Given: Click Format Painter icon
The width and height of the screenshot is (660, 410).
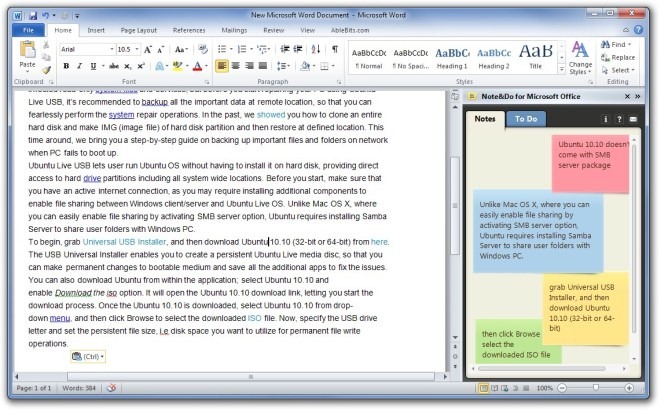Looking at the screenshot, I should coord(46,69).
